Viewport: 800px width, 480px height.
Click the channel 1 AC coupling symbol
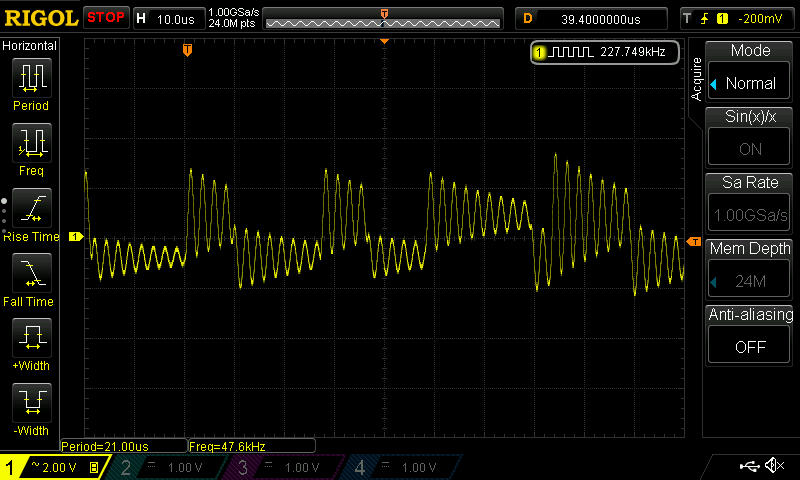click(x=35, y=464)
